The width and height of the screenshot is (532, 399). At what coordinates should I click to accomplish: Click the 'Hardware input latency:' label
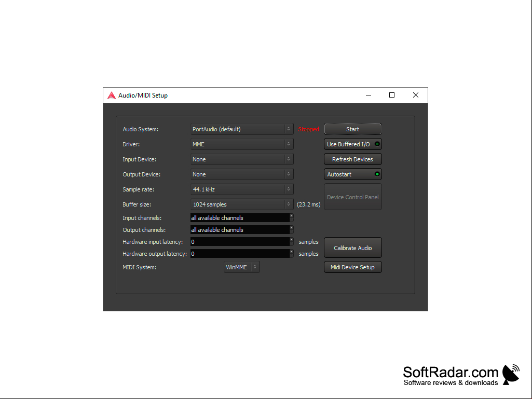coord(153,242)
